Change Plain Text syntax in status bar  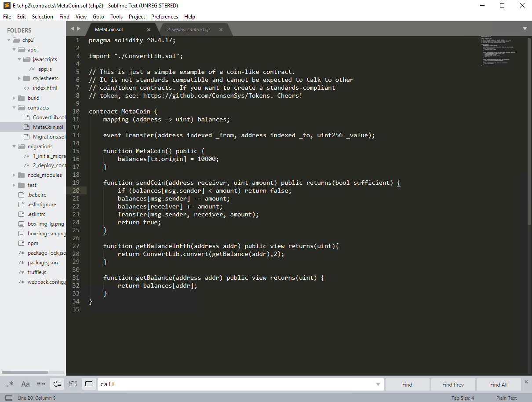[x=506, y=398]
